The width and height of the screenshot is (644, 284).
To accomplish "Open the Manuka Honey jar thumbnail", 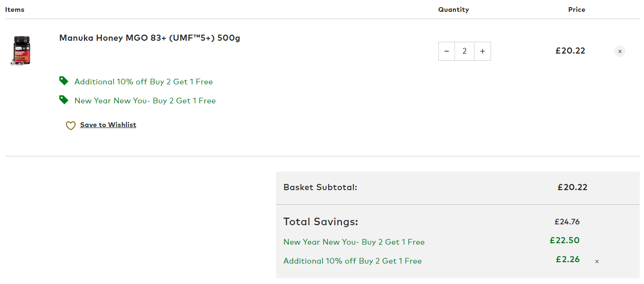I will click(20, 50).
